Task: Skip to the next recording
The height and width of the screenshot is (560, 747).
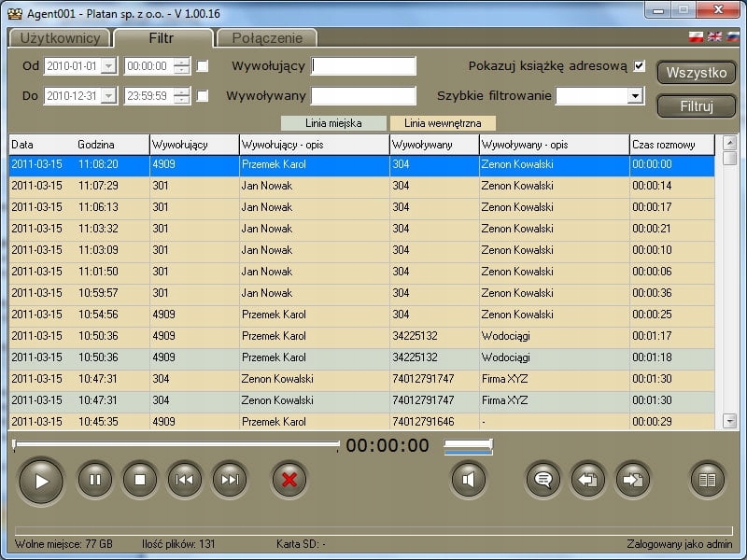Action: click(230, 480)
